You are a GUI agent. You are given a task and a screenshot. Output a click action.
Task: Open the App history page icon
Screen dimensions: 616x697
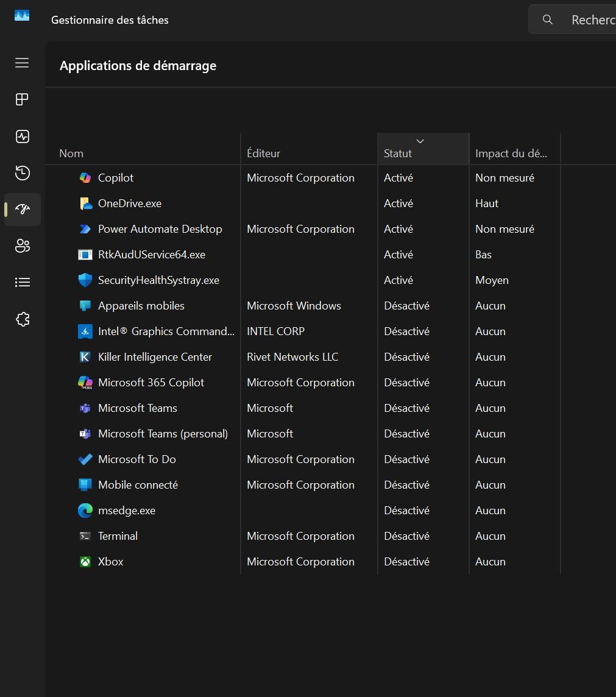point(22,172)
